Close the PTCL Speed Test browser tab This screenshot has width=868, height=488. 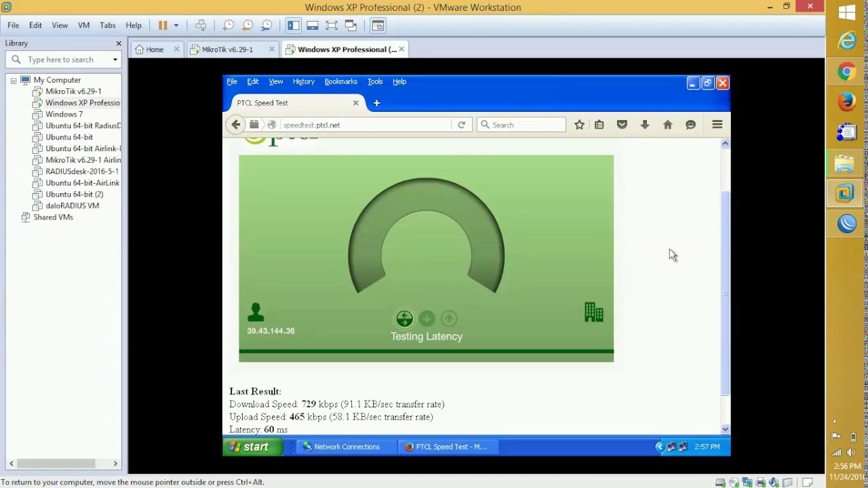click(355, 103)
